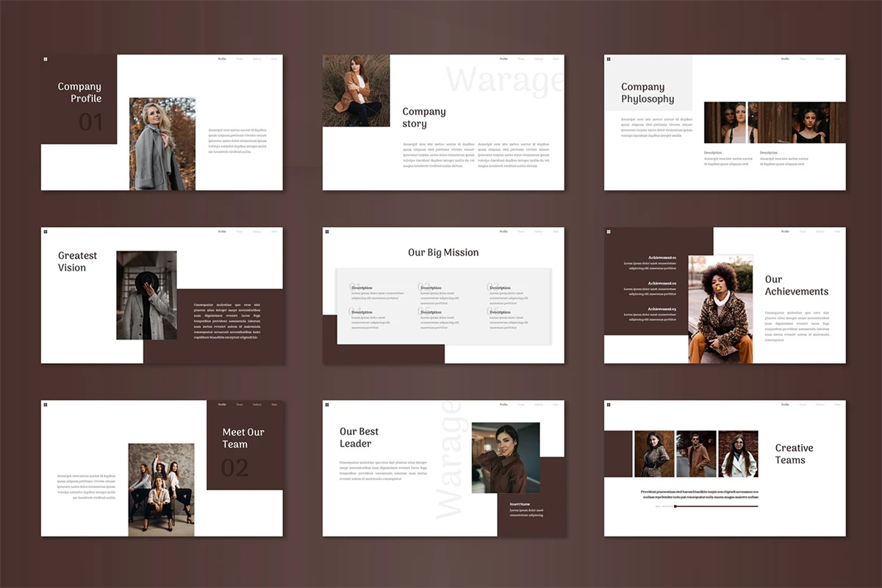Click grid icon on Our Achievements slide
This screenshot has width=882, height=588.
609,232
